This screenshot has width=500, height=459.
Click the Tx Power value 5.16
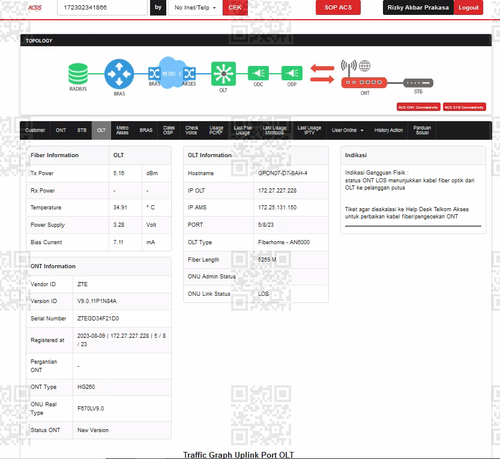[119, 173]
